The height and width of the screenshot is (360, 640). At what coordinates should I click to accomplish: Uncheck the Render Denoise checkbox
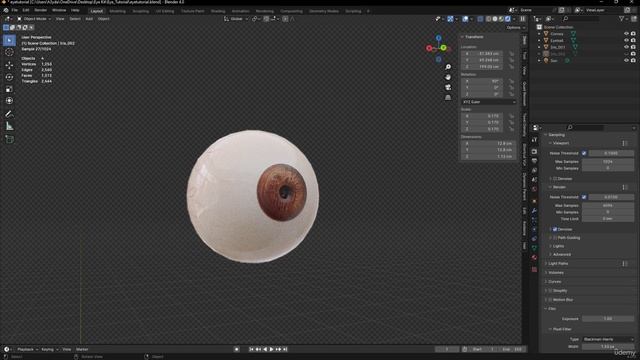555,229
